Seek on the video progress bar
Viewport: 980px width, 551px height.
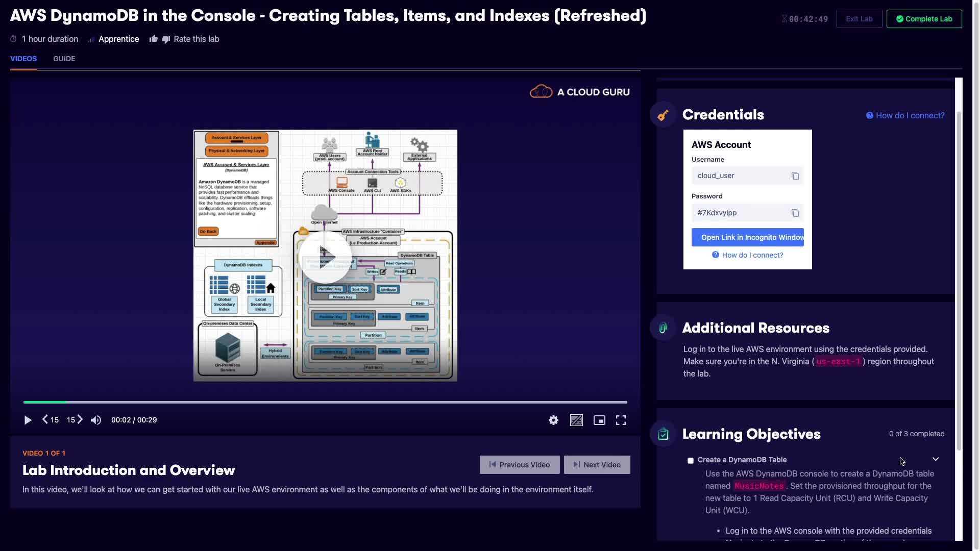point(325,402)
